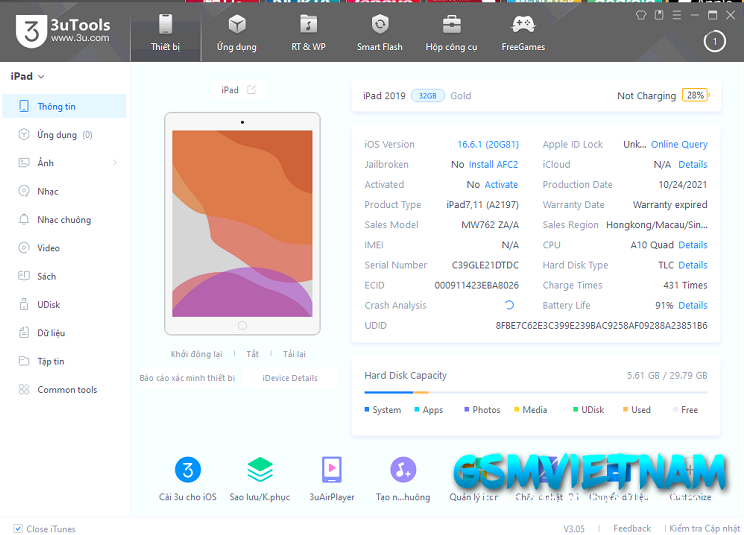Click Kiểm tra Cập nhật update check
Image resolution: width=744 pixels, height=535 pixels.
[x=705, y=528]
